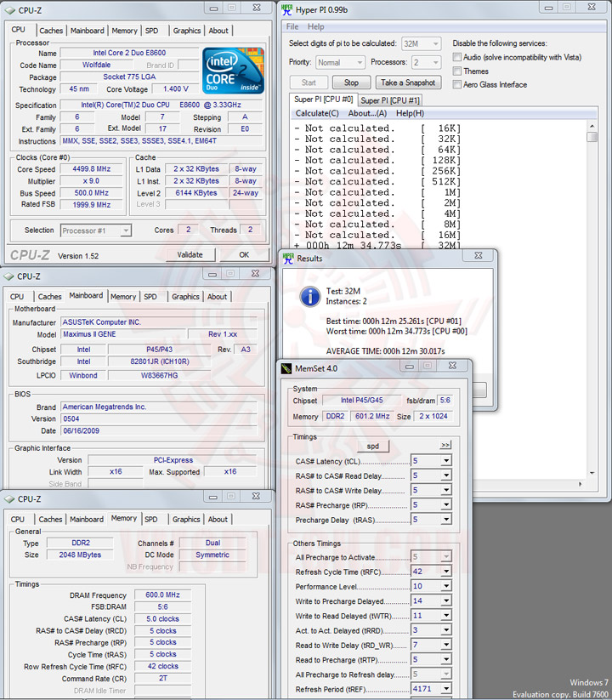Click the Memory CPU-Z window title icon

(8, 498)
